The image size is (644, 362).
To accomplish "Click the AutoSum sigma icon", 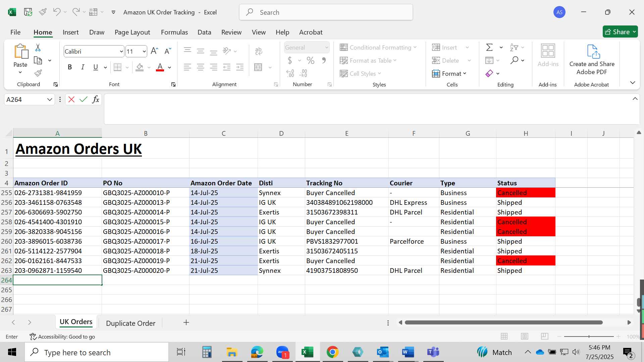I will (489, 47).
